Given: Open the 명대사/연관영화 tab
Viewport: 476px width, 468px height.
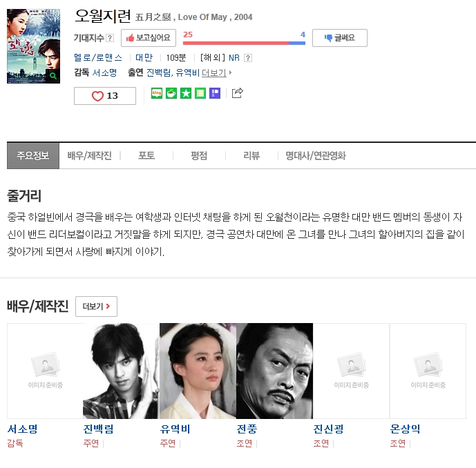Looking at the screenshot, I should click(316, 155).
